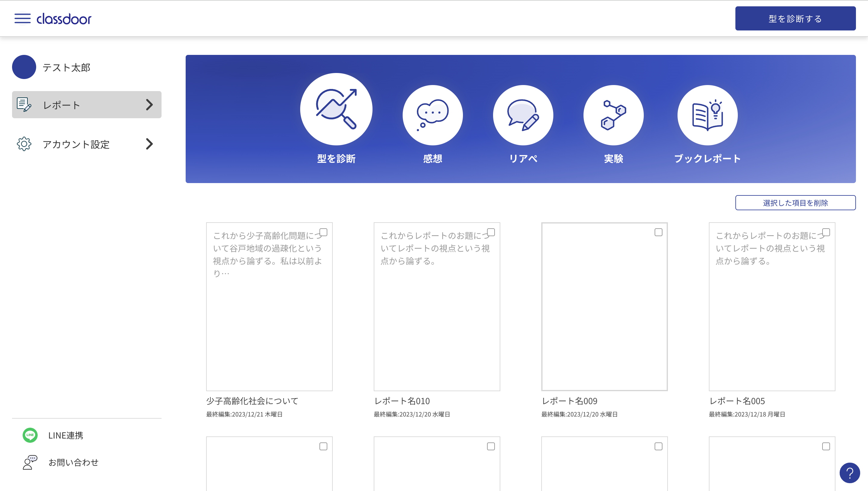Screen dimensions: 868x491
Task: Expand the アカウント設定 chevron arrow
Action: click(x=149, y=144)
